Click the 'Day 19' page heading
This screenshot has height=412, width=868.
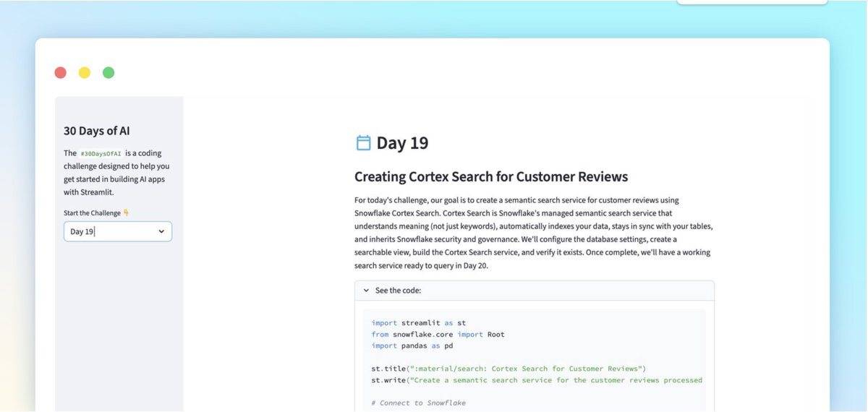(x=402, y=142)
